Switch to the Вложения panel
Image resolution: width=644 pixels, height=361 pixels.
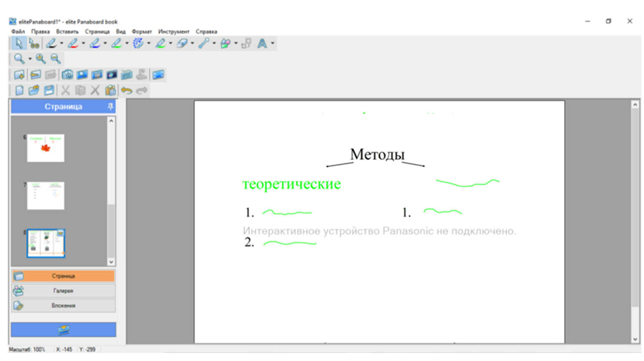[63, 306]
